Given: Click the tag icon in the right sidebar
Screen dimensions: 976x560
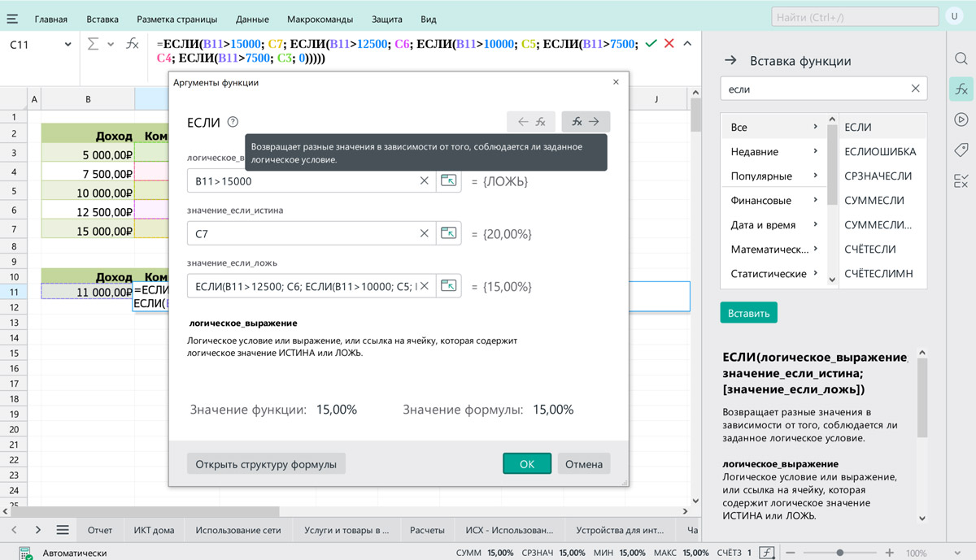Looking at the screenshot, I should [x=961, y=150].
